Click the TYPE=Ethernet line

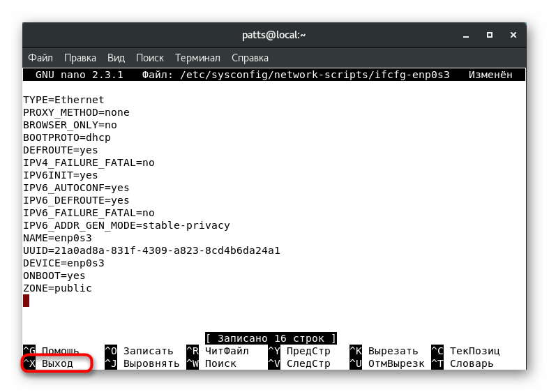pos(63,100)
